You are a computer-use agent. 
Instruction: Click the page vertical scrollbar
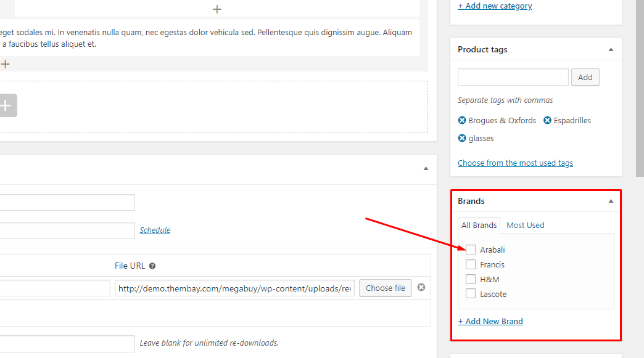640,88
